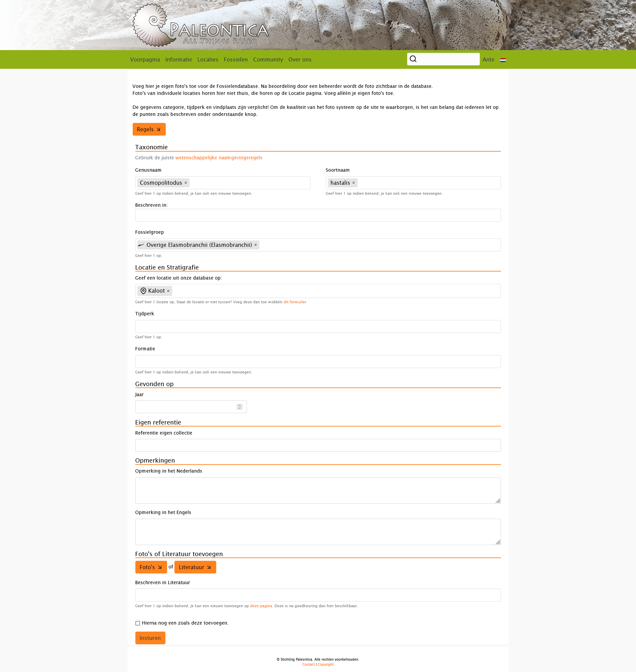Expand the Foto's upload section

pos(151,567)
